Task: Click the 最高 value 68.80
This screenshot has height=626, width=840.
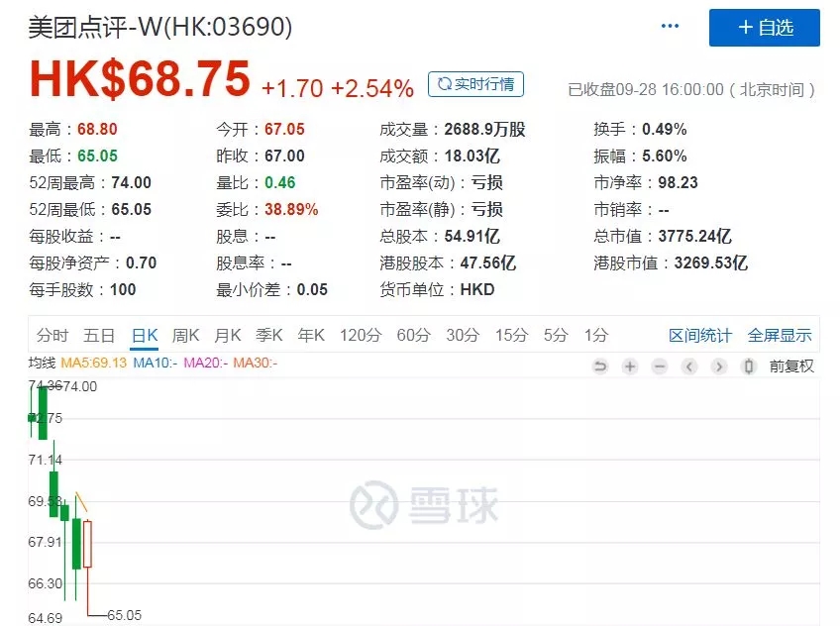Action: pyautogui.click(x=97, y=129)
